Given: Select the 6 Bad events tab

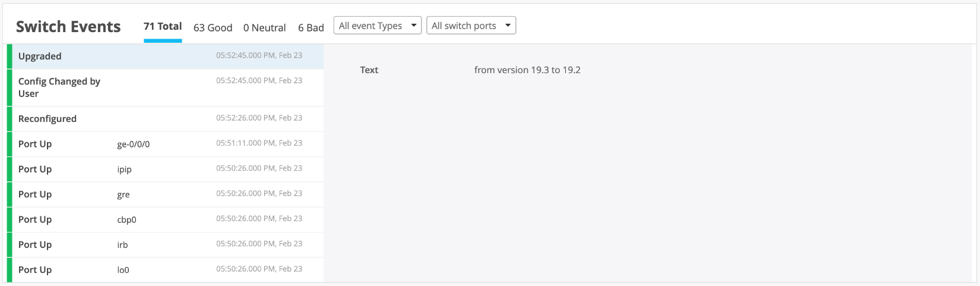Looking at the screenshot, I should [x=311, y=27].
